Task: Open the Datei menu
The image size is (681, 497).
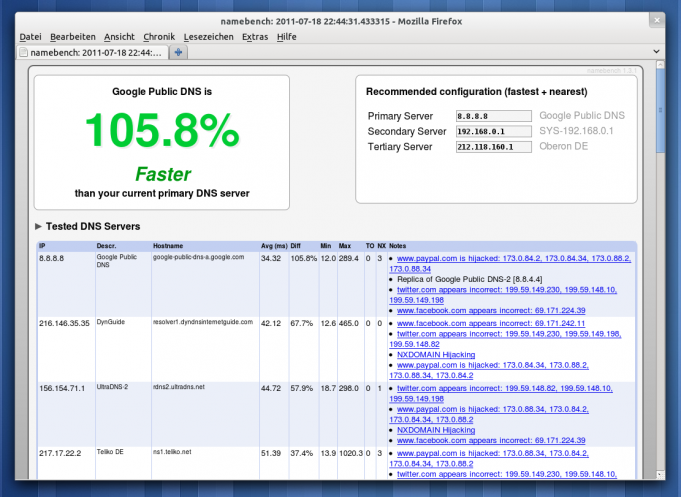Action: pos(30,36)
